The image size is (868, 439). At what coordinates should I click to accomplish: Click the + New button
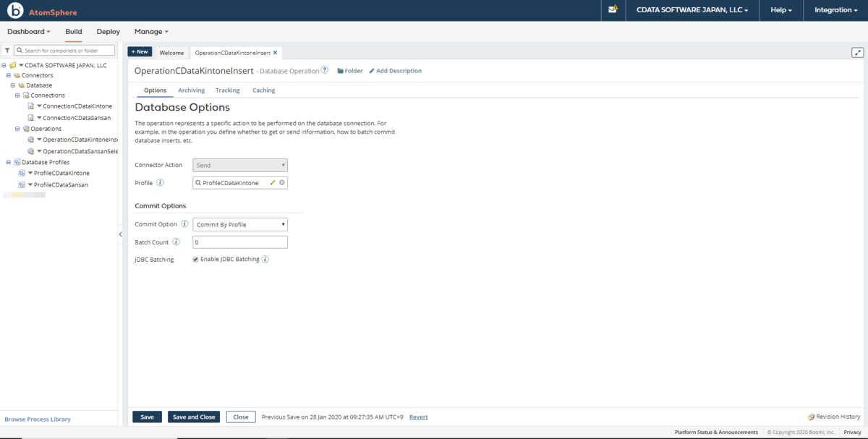(x=140, y=52)
